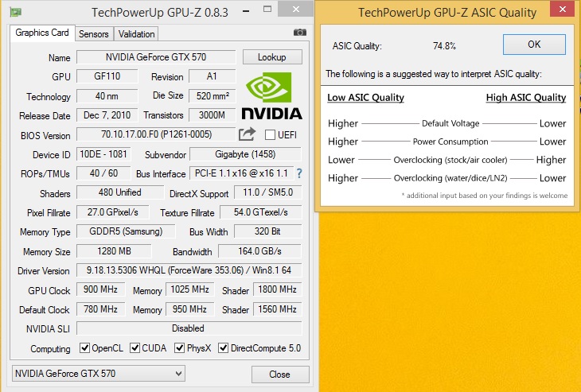Click the Power Consumption row label
Viewport: 581px width, 392px height.
pyautogui.click(x=450, y=142)
